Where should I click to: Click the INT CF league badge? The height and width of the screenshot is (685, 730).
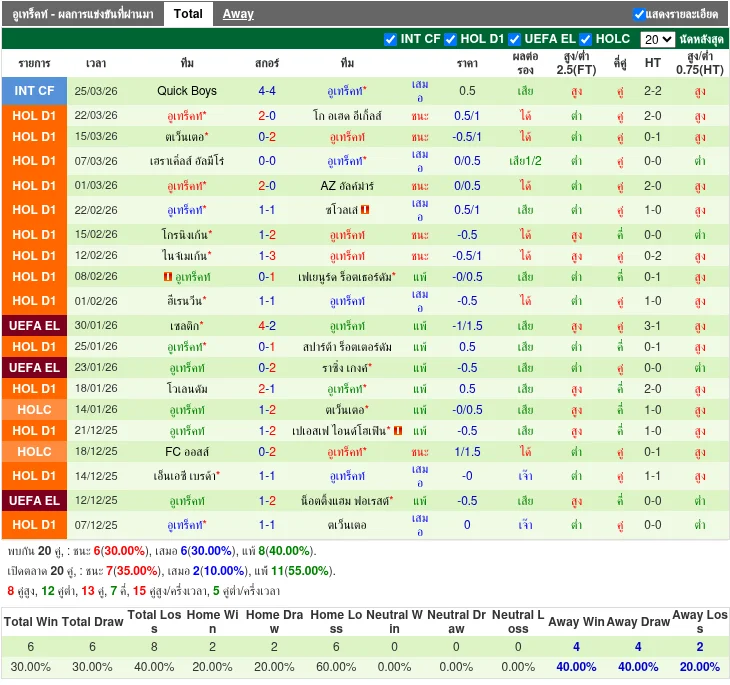coord(34,91)
